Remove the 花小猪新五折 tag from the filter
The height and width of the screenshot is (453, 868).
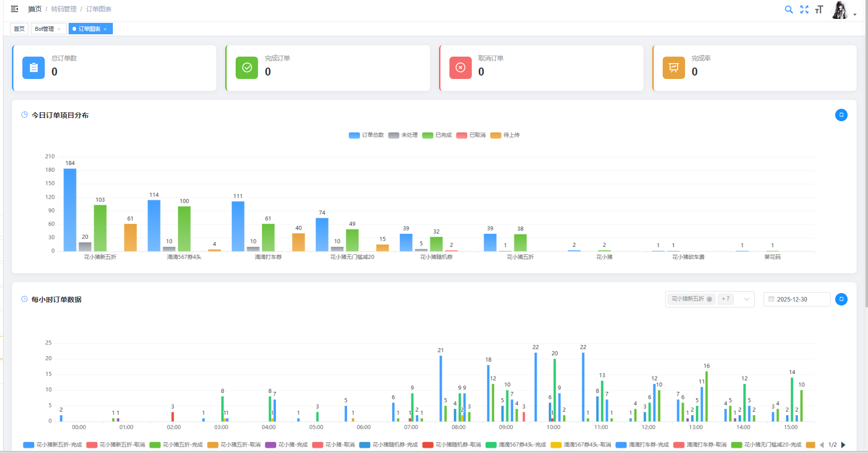[709, 299]
